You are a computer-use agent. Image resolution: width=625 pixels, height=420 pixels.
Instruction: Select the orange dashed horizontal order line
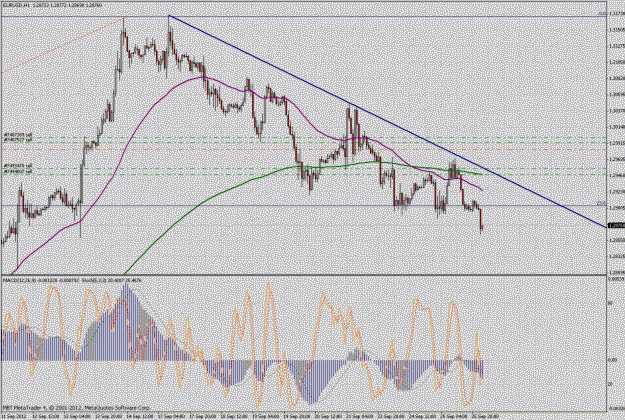303,150
